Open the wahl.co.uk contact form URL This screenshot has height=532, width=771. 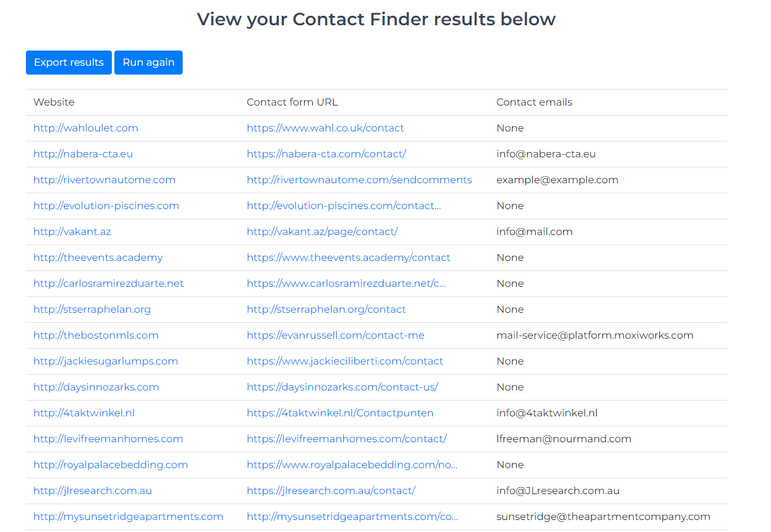[x=325, y=128]
